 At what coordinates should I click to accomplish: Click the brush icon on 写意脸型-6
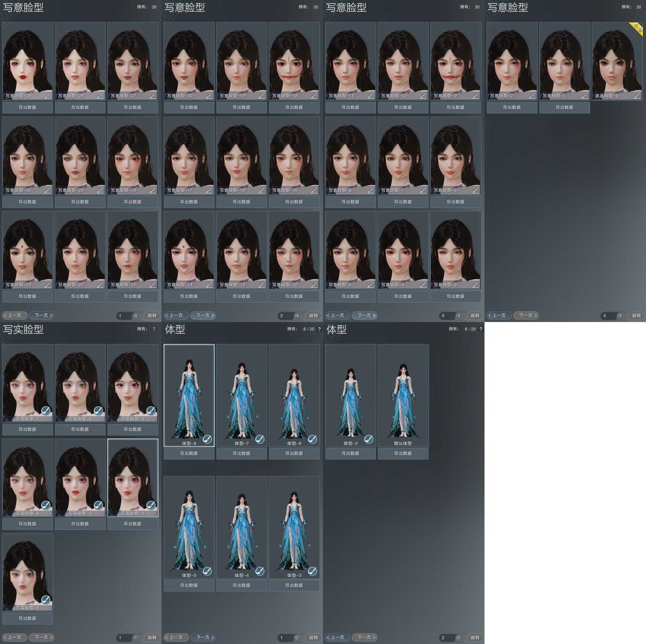tap(476, 190)
